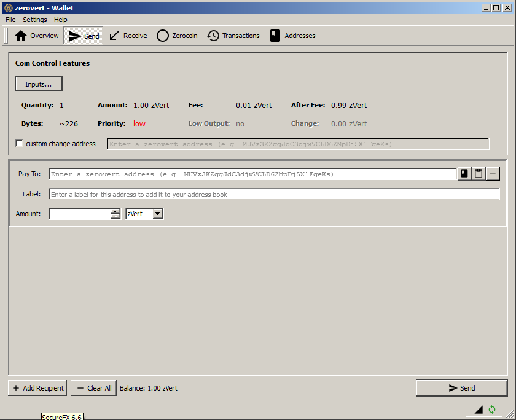Click the Clear All button
The width and height of the screenshot is (516, 420).
point(94,388)
